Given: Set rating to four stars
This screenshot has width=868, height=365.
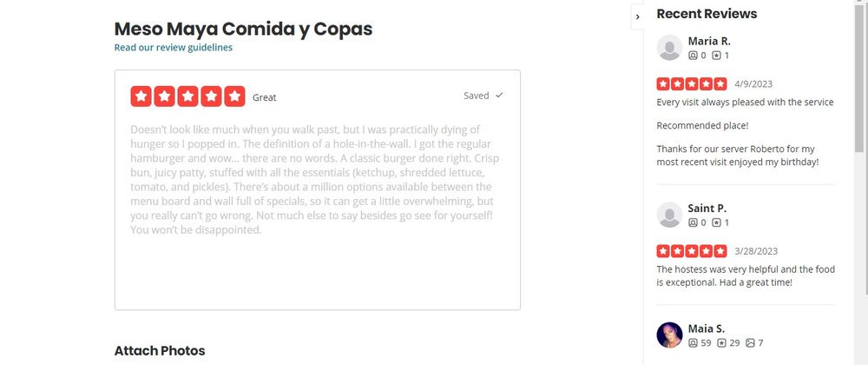Looking at the screenshot, I should tap(211, 96).
